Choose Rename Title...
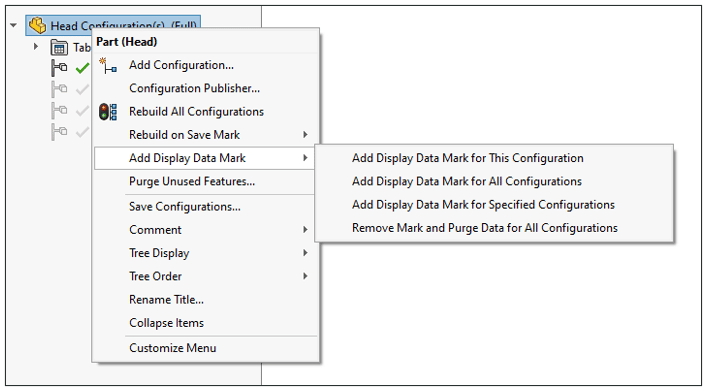The height and width of the screenshot is (391, 708). pos(166,299)
